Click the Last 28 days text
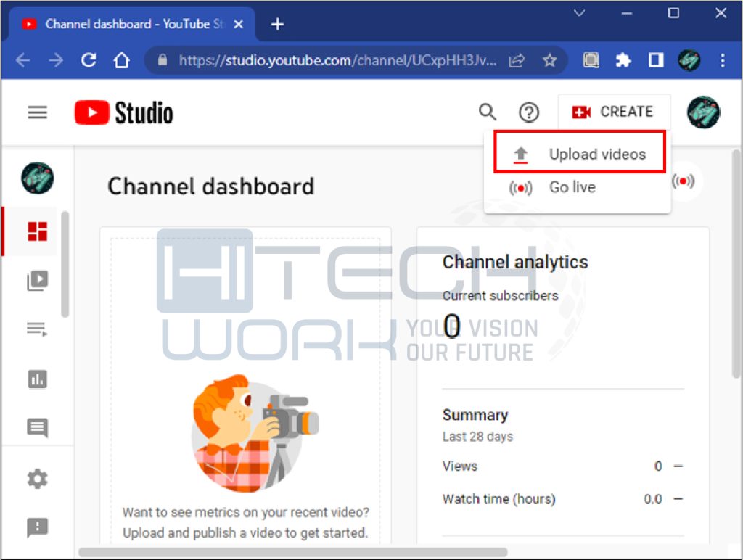The image size is (743, 560). [x=477, y=437]
